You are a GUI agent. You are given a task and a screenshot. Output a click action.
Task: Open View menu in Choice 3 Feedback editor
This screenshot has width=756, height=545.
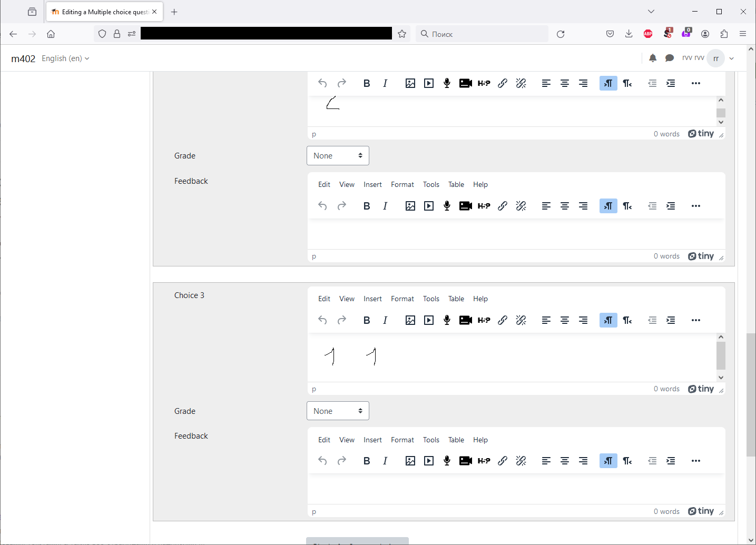pyautogui.click(x=347, y=440)
